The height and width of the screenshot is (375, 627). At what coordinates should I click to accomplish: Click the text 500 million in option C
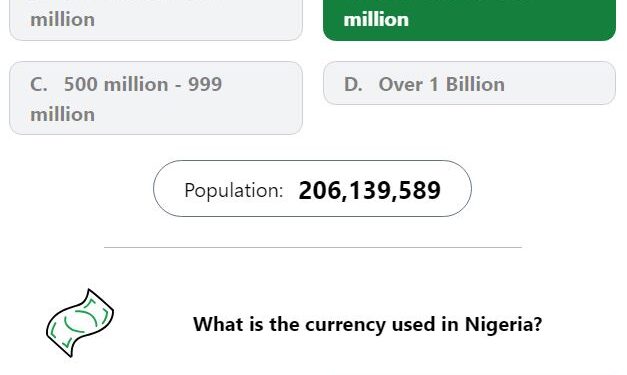pyautogui.click(x=116, y=84)
